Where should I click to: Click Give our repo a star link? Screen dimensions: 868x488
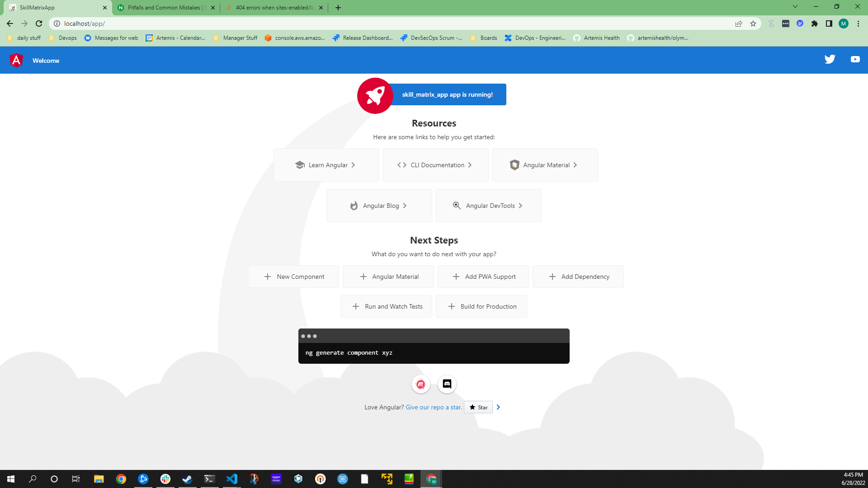[434, 407]
